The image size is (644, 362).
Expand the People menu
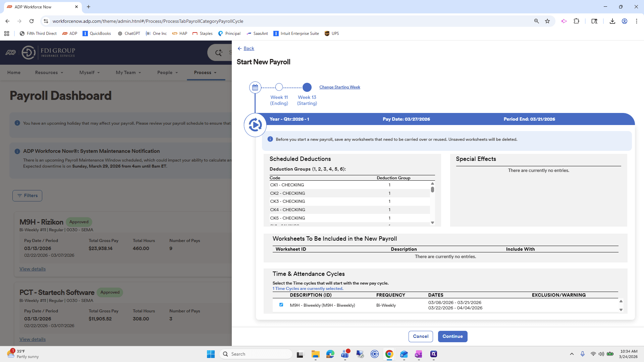(x=167, y=72)
